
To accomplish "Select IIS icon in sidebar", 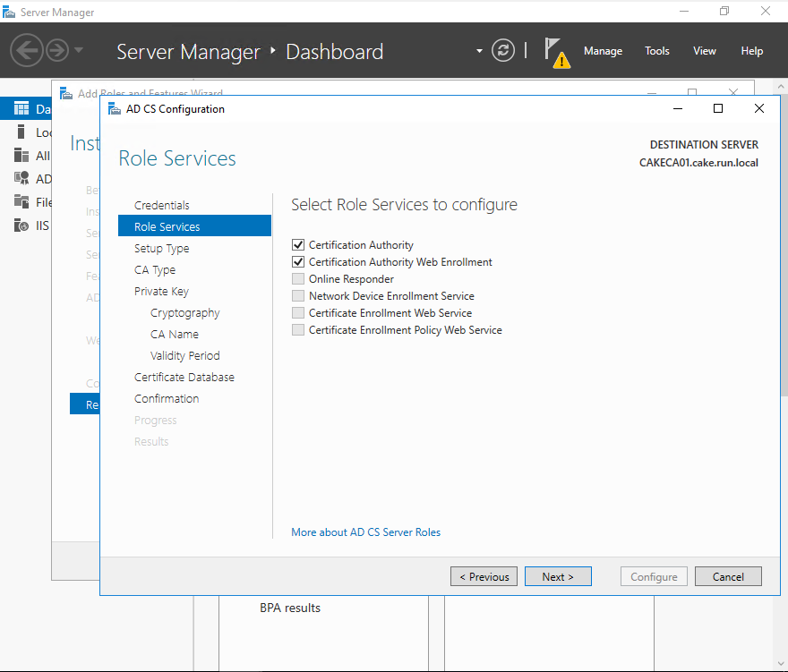I will coord(21,225).
